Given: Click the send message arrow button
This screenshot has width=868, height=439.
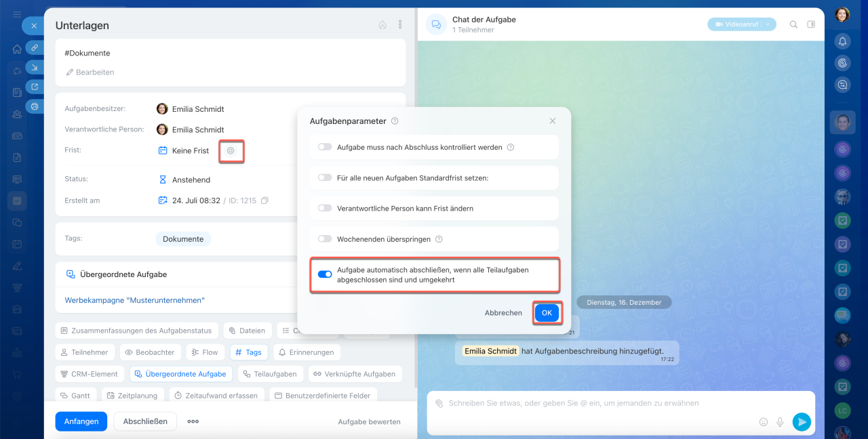Looking at the screenshot, I should tap(802, 421).
